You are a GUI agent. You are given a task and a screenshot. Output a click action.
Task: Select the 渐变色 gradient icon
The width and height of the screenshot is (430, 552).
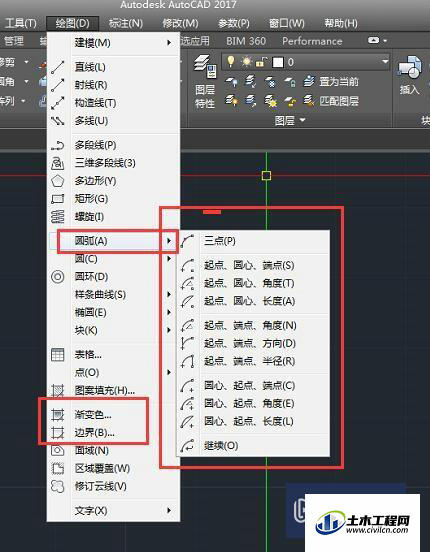tap(57, 415)
